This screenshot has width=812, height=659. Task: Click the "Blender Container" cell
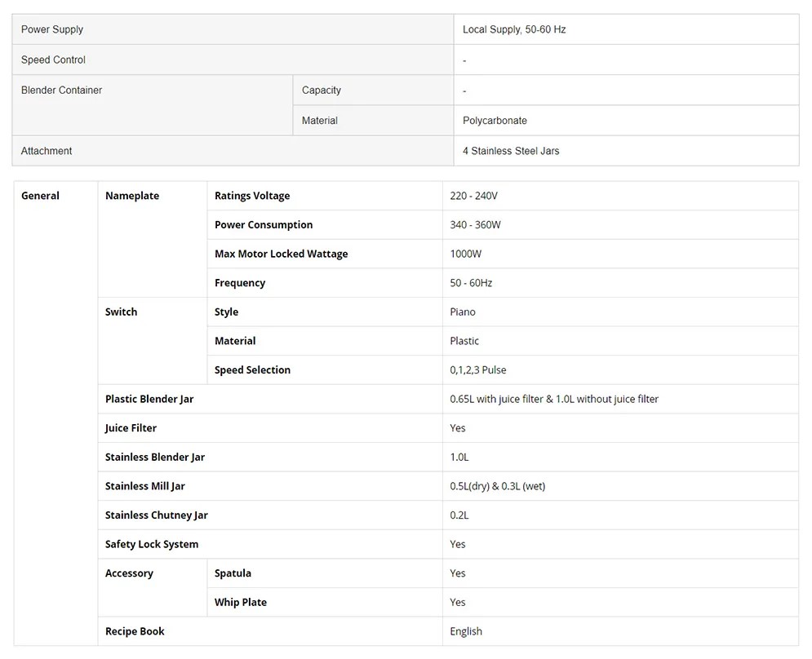click(62, 91)
